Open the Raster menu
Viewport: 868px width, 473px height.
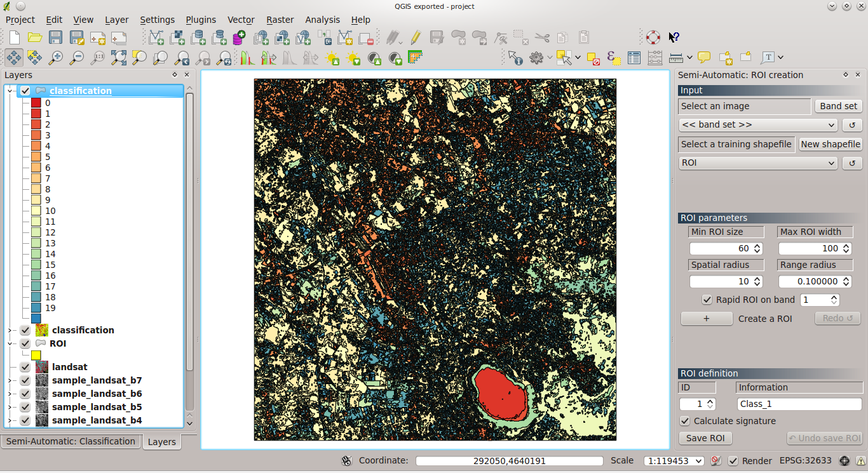pyautogui.click(x=280, y=20)
